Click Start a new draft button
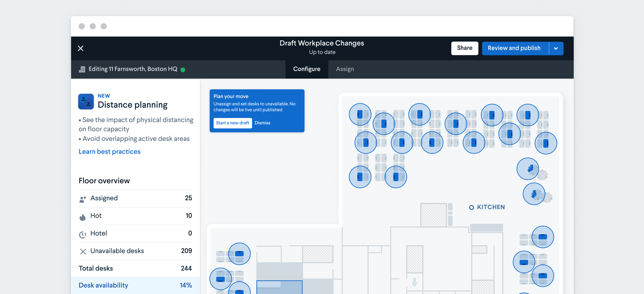The width and height of the screenshot is (644, 294). point(233,123)
